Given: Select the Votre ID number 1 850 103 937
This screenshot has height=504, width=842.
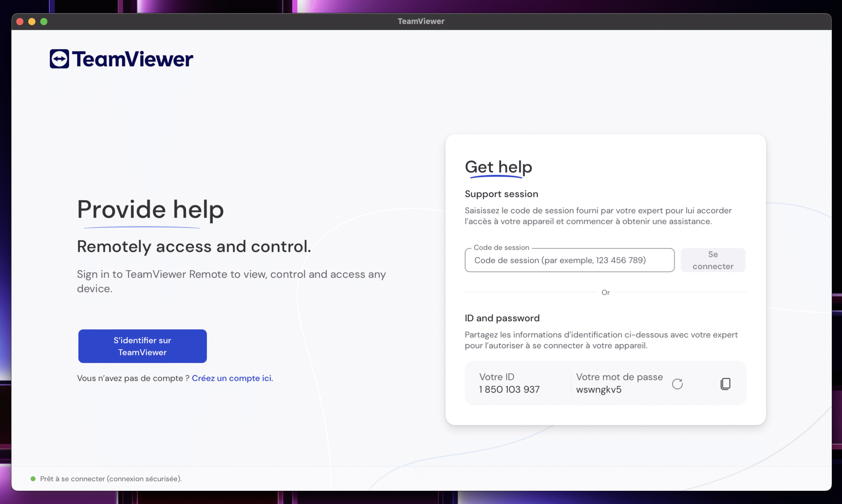Looking at the screenshot, I should pos(509,389).
